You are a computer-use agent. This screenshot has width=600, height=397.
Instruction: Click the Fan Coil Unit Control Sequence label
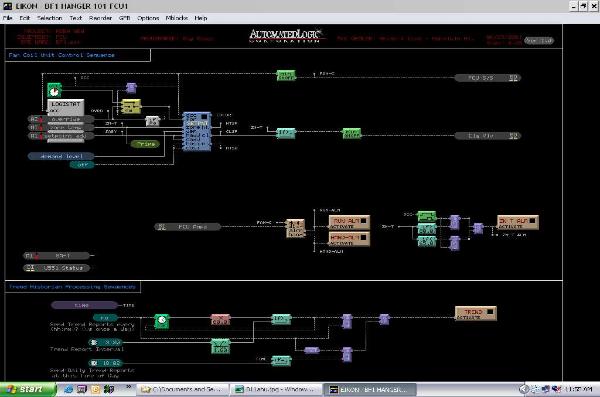(62, 55)
